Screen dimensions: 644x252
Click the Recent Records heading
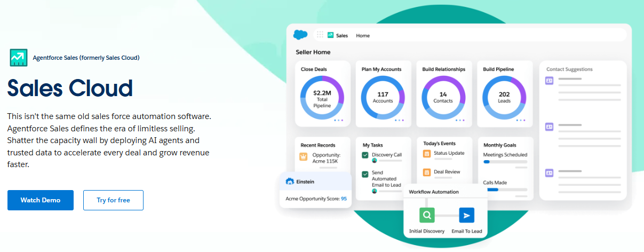(x=317, y=145)
